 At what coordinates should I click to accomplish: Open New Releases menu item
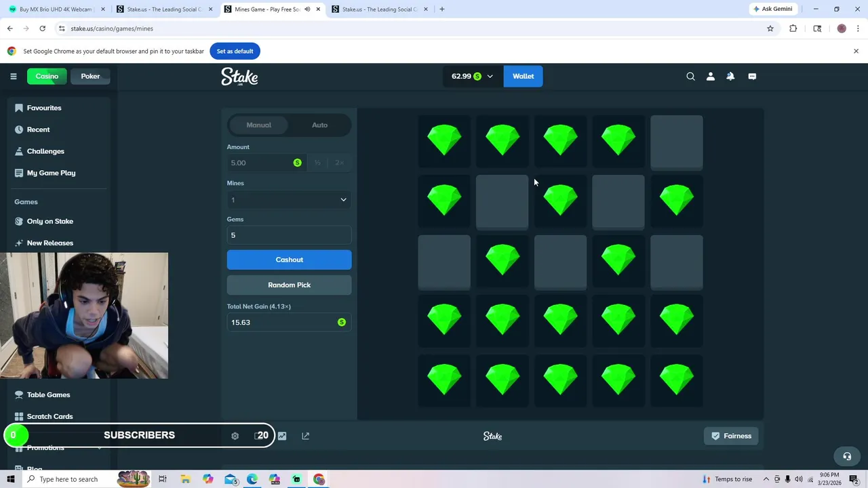coord(50,243)
